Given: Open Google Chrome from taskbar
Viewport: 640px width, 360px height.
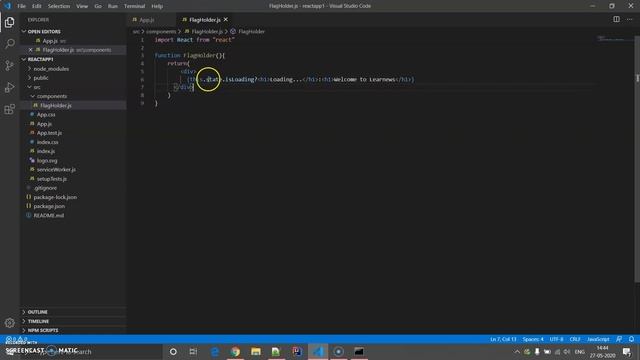Looking at the screenshot, I should tap(235, 351).
